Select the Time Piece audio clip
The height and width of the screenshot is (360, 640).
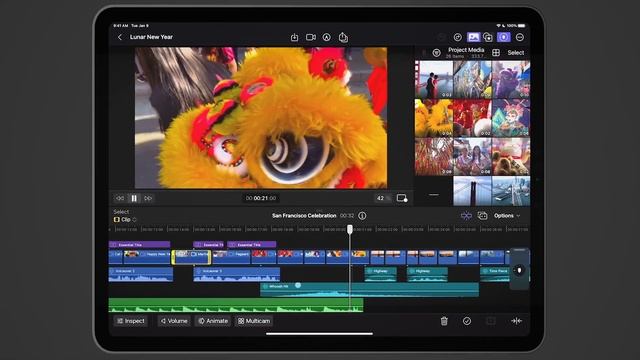(x=495, y=274)
